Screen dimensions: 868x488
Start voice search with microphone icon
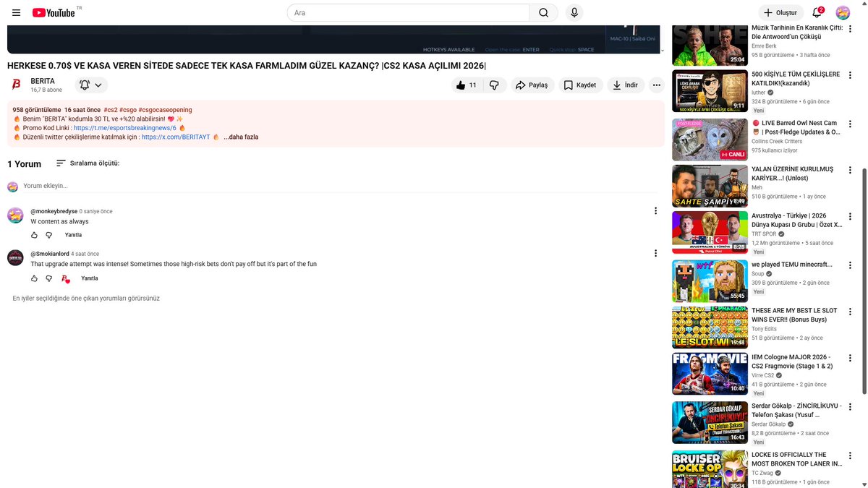[x=574, y=12]
